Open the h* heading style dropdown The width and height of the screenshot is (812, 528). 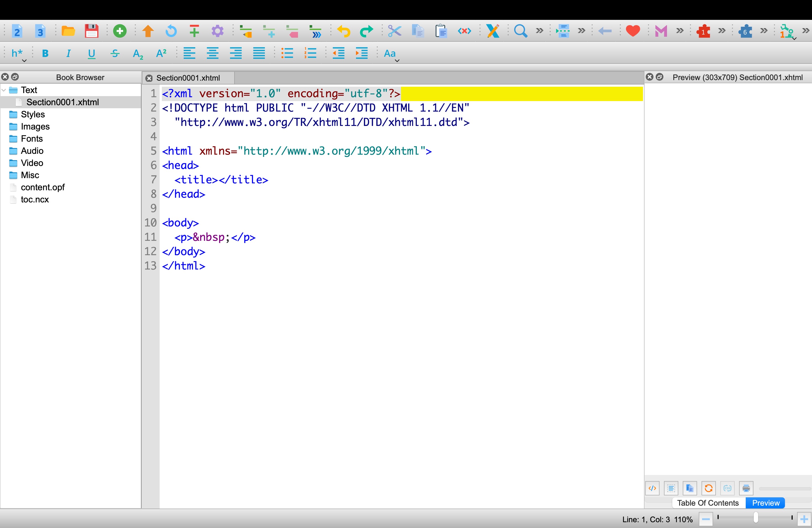pos(18,54)
